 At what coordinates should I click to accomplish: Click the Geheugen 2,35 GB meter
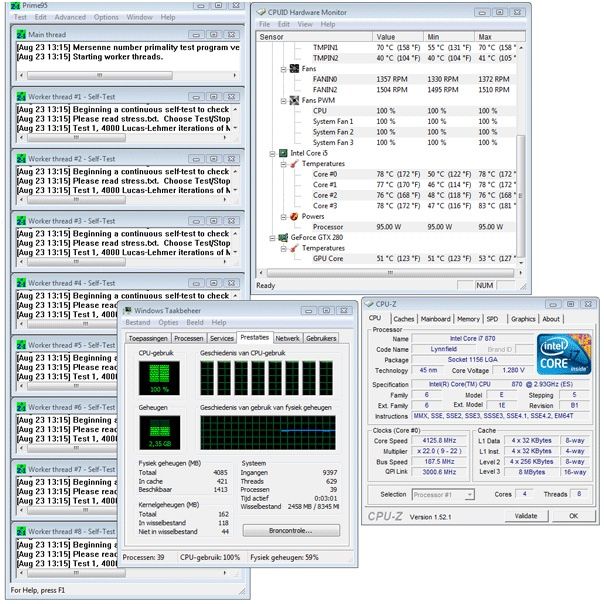click(x=159, y=433)
